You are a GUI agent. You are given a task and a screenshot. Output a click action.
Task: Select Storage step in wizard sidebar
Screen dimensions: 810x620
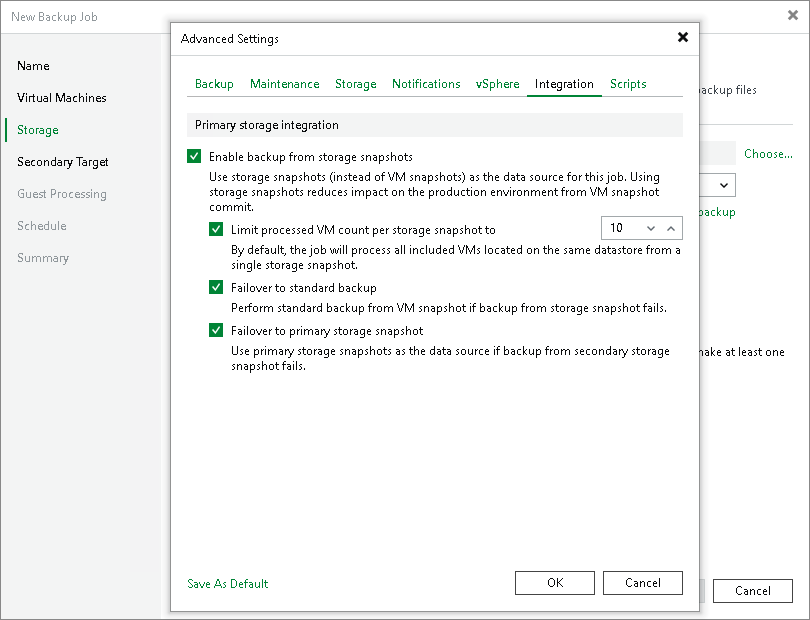[38, 130]
